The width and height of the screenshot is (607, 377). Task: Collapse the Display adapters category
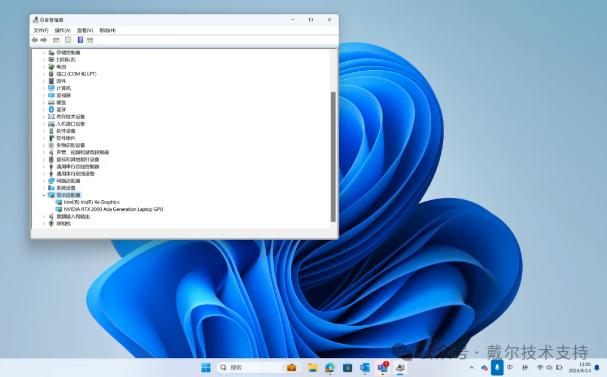point(44,195)
